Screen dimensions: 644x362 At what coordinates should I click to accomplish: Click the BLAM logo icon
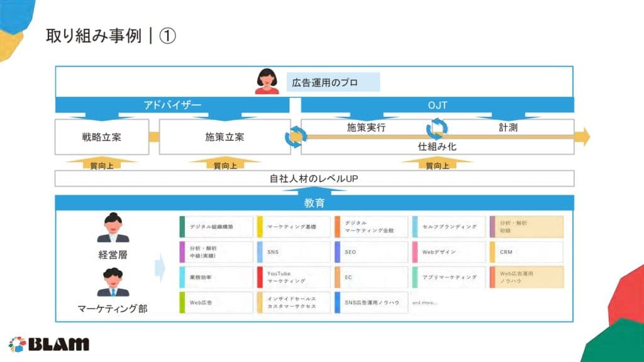coord(16,344)
